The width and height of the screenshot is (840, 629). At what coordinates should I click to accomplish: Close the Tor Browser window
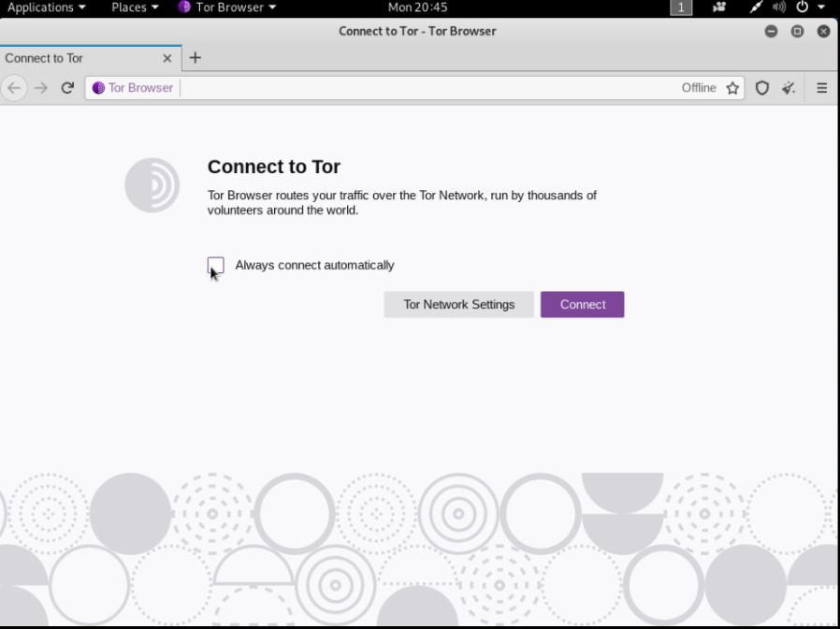click(x=823, y=31)
